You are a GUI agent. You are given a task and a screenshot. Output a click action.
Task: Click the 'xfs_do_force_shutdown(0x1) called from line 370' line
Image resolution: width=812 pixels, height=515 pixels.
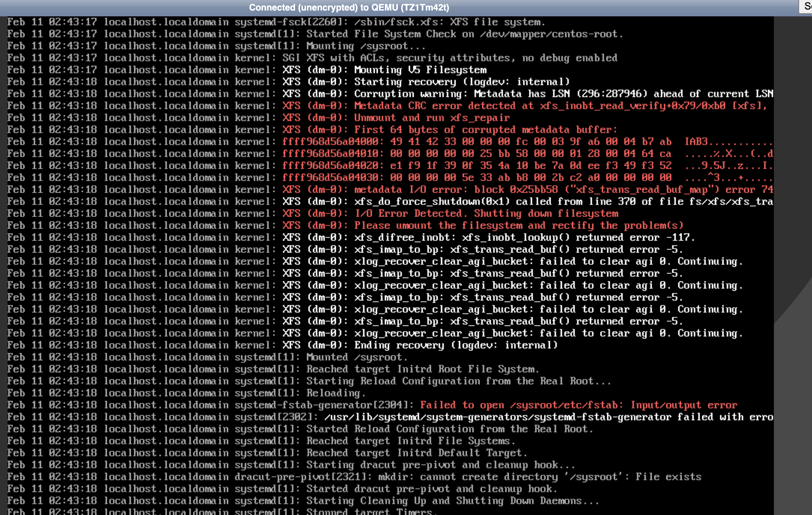[x=564, y=201]
